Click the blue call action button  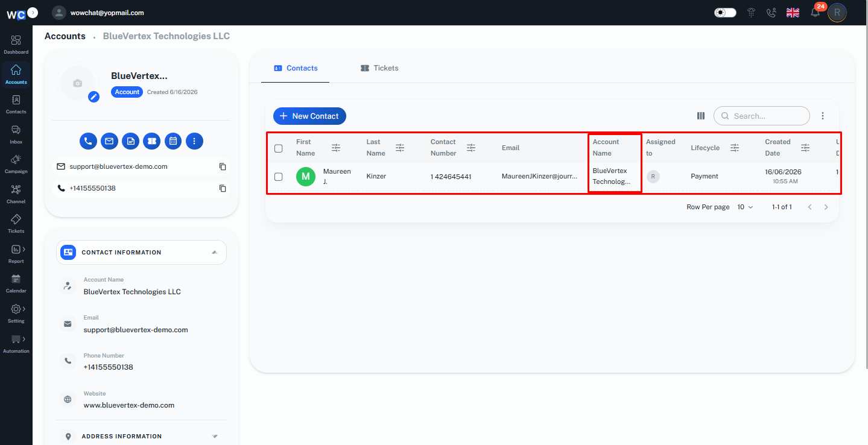pyautogui.click(x=88, y=141)
